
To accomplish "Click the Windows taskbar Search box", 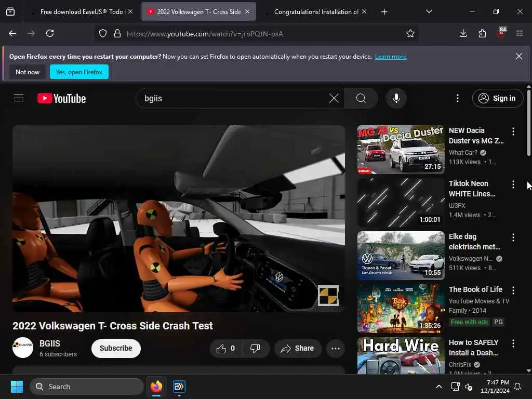I will (87, 387).
